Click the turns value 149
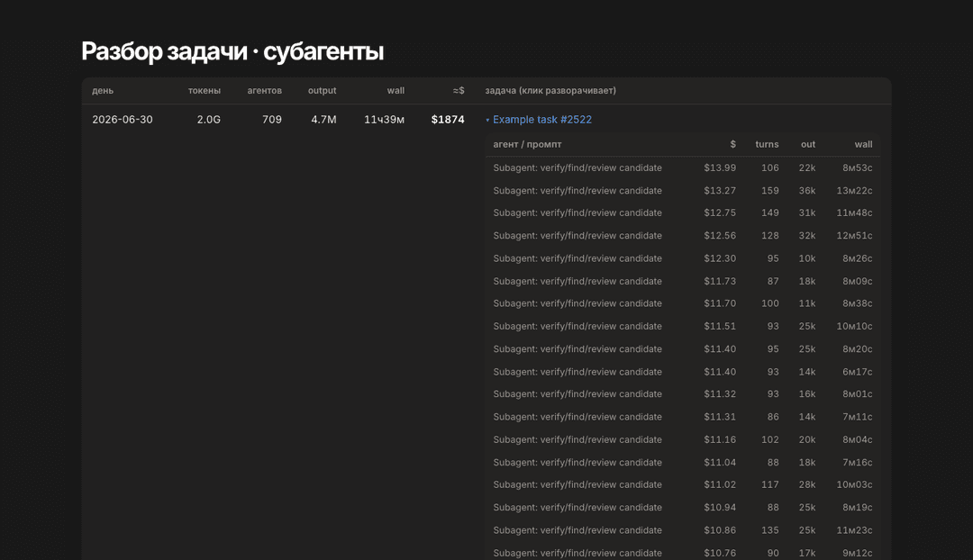This screenshot has height=560, width=973. point(770,212)
